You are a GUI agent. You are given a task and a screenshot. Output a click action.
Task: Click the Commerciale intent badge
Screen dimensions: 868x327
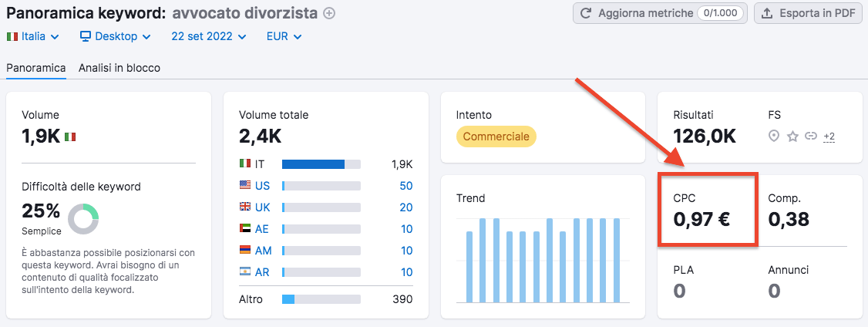coord(496,137)
